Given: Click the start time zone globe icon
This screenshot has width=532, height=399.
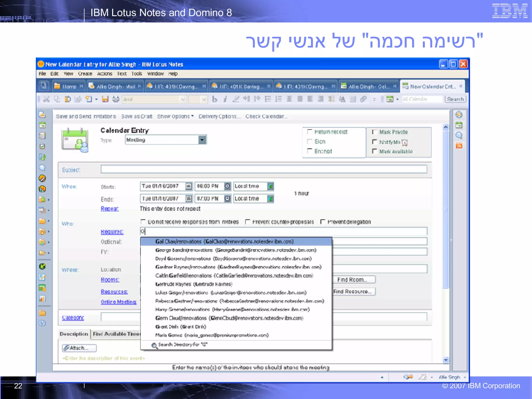Looking at the screenshot, I should pyautogui.click(x=270, y=186).
